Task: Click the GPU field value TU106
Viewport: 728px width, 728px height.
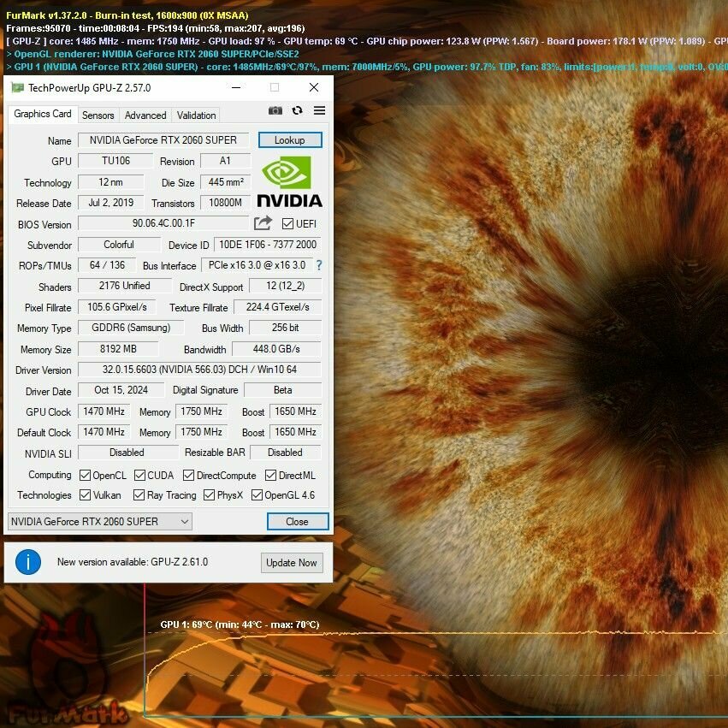Action: pyautogui.click(x=115, y=161)
